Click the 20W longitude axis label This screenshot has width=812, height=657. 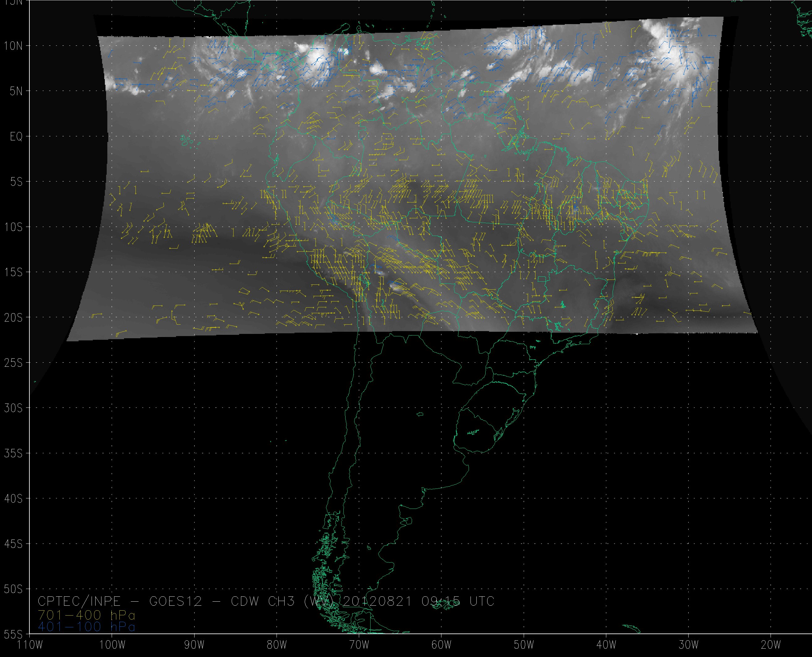(771, 645)
